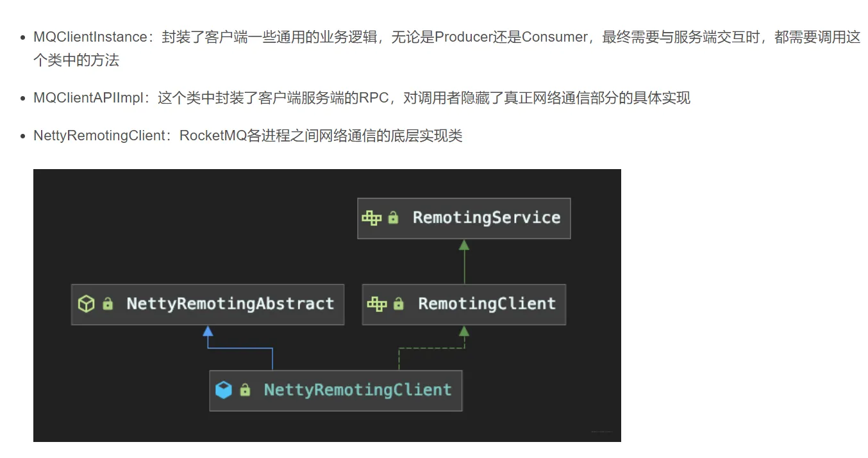Click the NettyRemotingClient term in third bullet
Image resolution: width=868 pixels, height=458 pixels.
[x=99, y=136]
